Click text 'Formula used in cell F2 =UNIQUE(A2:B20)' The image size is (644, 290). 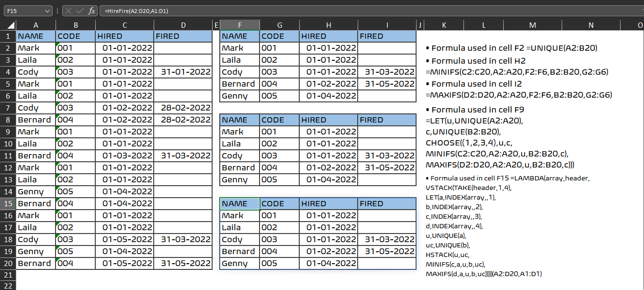tap(514, 48)
